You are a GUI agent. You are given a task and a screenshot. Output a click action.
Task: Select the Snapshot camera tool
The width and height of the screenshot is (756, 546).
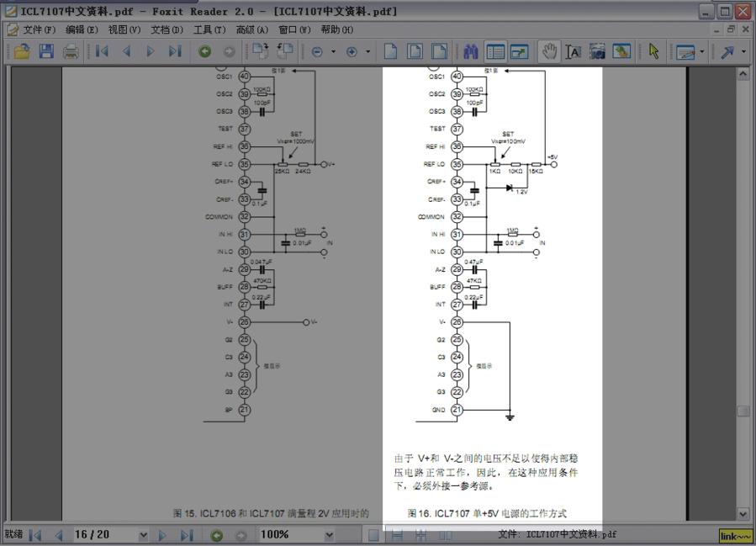coord(597,51)
